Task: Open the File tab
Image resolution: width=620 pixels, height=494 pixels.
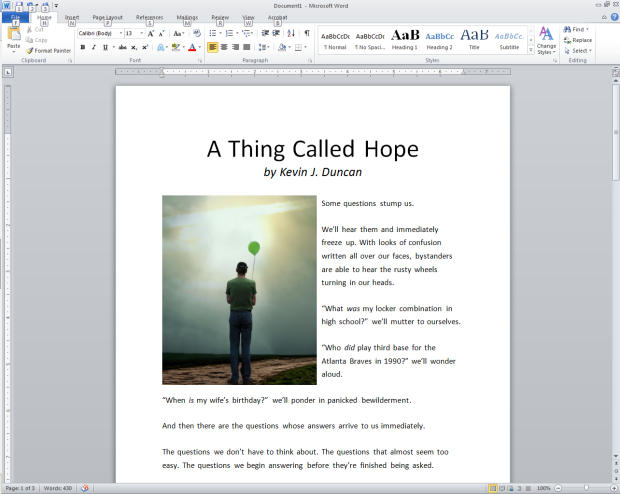Action: 15,17
